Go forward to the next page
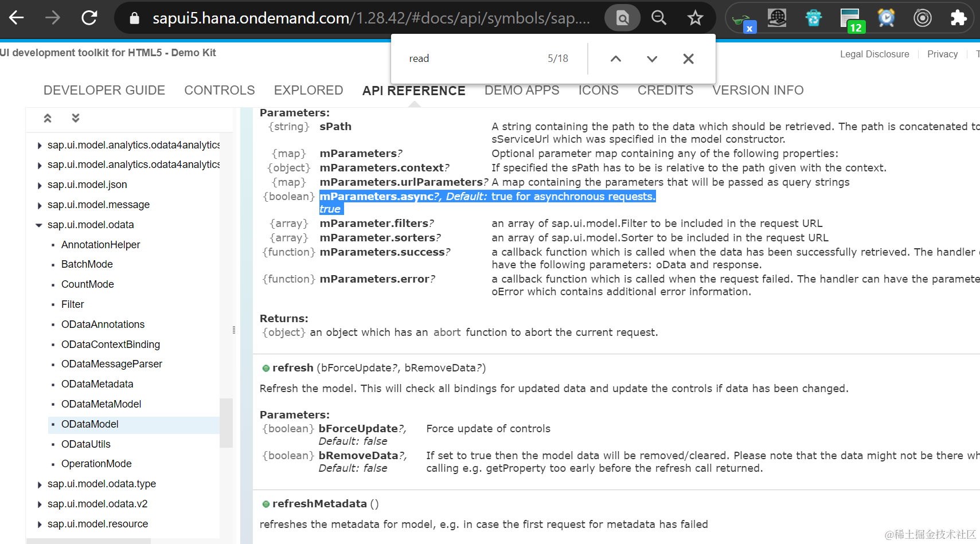The height and width of the screenshot is (544, 980). click(53, 18)
